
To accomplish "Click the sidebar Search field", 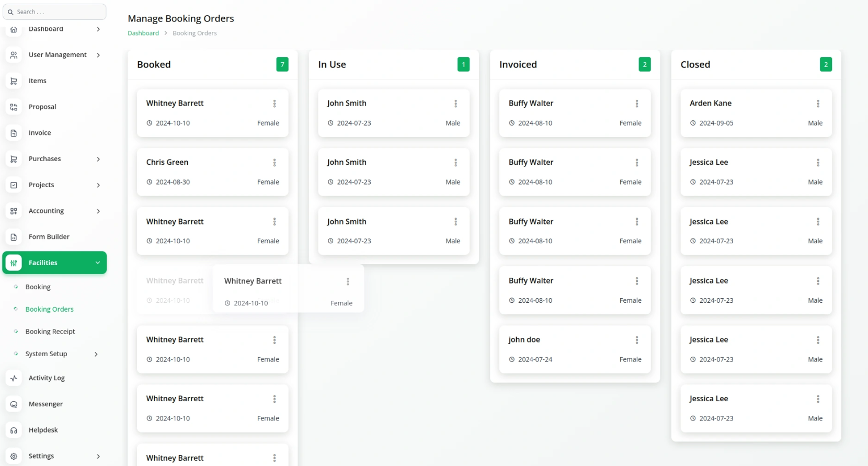I will 54,12.
